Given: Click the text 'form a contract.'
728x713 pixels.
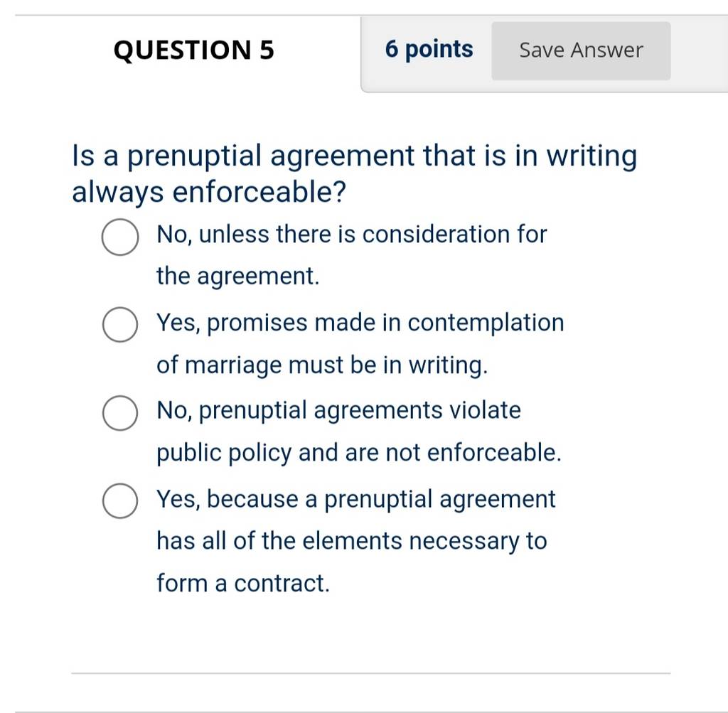Looking at the screenshot, I should point(243,583).
